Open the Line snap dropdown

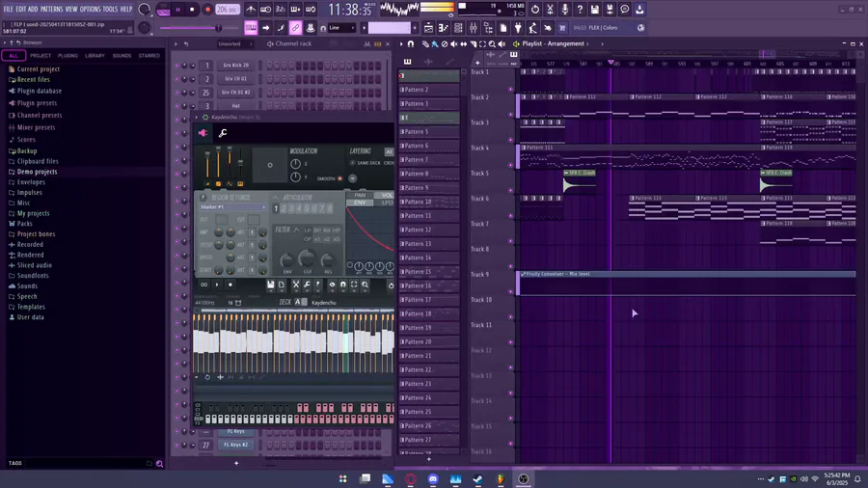point(341,28)
